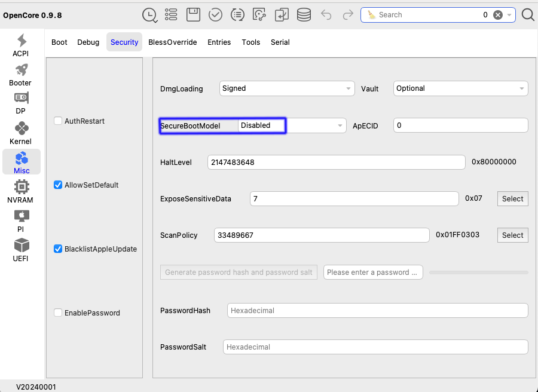Viewport: 538px width, 392px height.
Task: Click the checkmark validate icon in toolbar
Action: (215, 15)
